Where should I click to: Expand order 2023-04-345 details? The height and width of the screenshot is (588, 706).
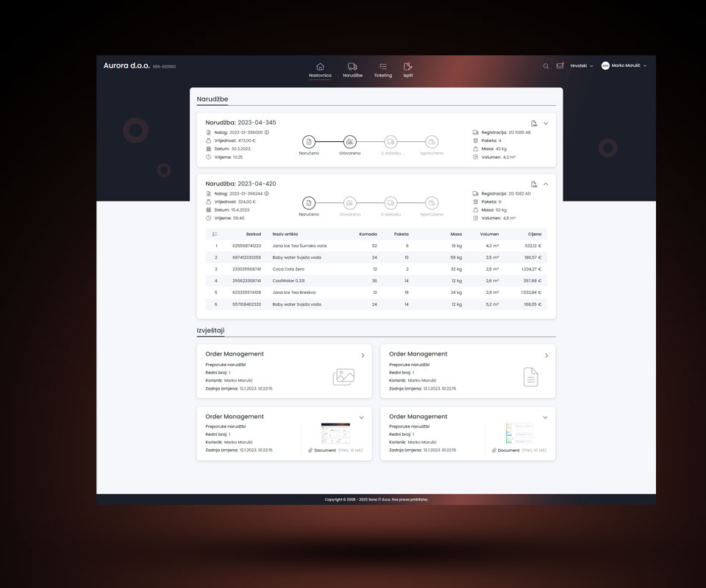546,123
